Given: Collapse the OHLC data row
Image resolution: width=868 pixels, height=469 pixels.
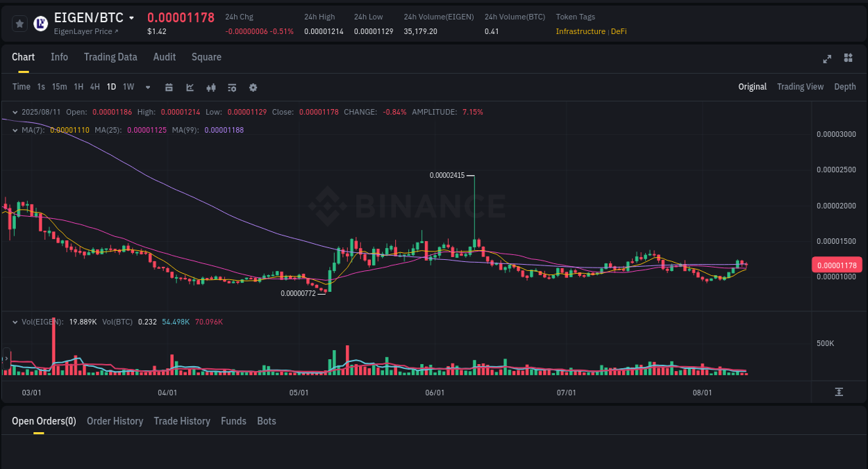Looking at the screenshot, I should click(15, 112).
